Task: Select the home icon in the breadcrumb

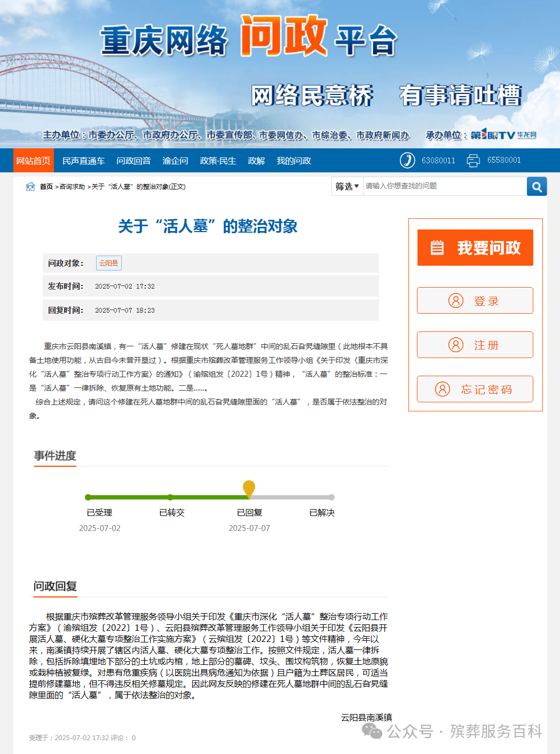Action: pos(30,186)
